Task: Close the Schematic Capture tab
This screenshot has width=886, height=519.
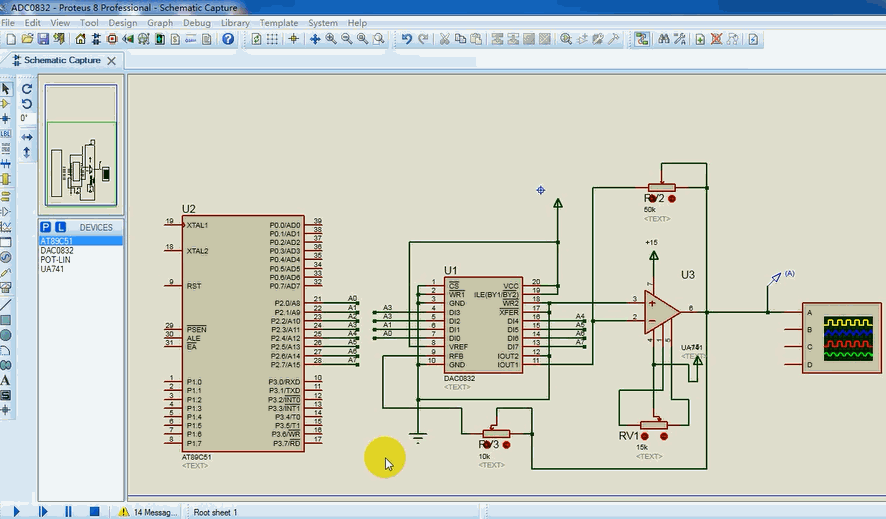Action: pos(112,60)
